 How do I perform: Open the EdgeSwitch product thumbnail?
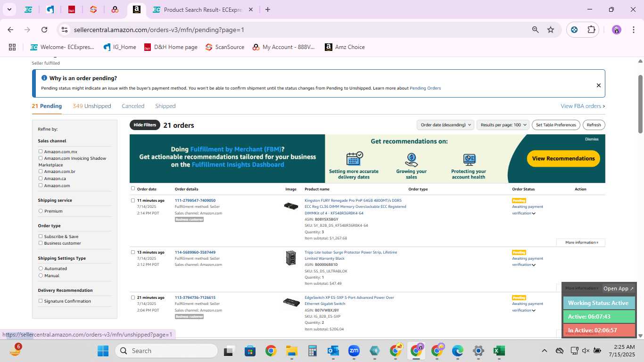291,303
